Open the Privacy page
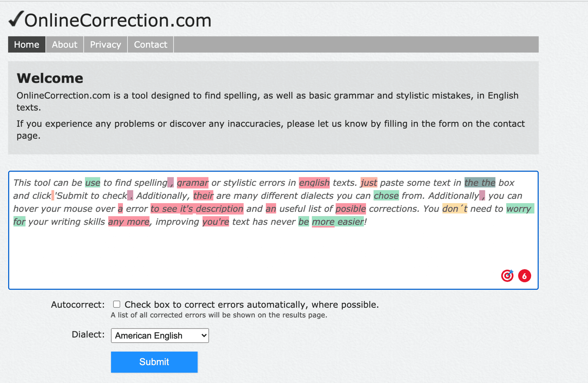The image size is (588, 383). [105, 45]
